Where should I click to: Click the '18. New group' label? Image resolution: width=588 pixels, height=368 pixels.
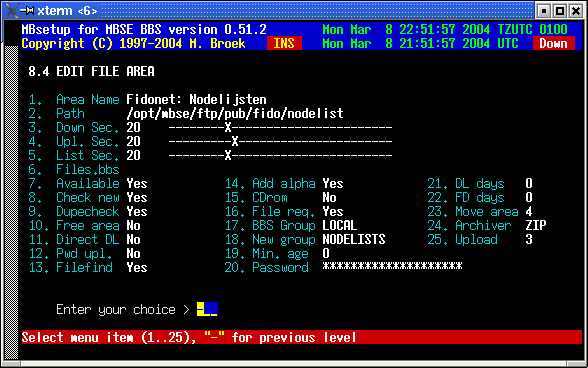point(270,240)
